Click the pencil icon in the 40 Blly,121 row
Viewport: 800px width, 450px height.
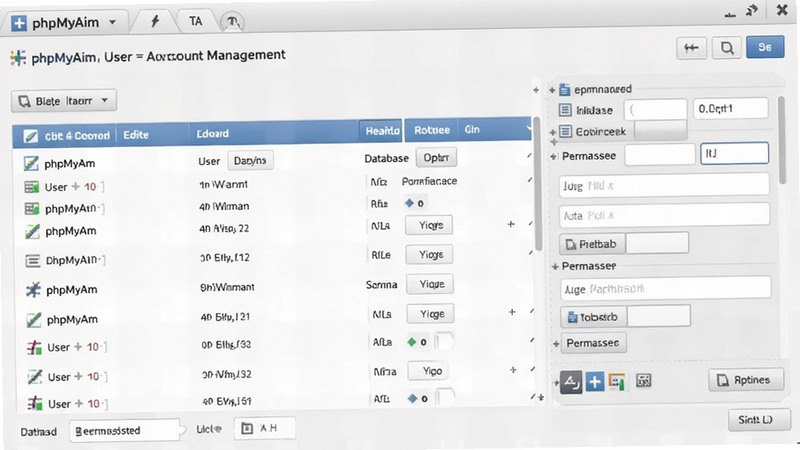tap(34, 320)
